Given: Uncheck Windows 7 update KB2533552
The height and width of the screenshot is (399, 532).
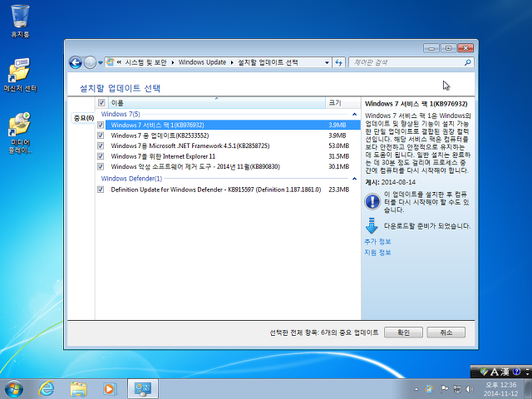Looking at the screenshot, I should click(101, 135).
